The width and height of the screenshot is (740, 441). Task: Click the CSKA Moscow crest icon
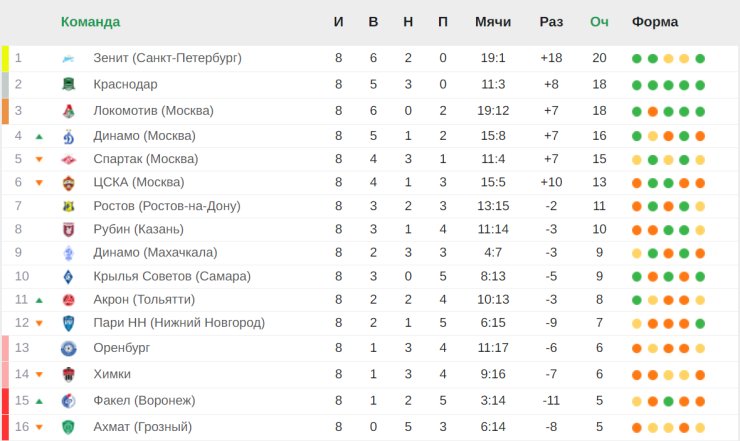point(68,183)
